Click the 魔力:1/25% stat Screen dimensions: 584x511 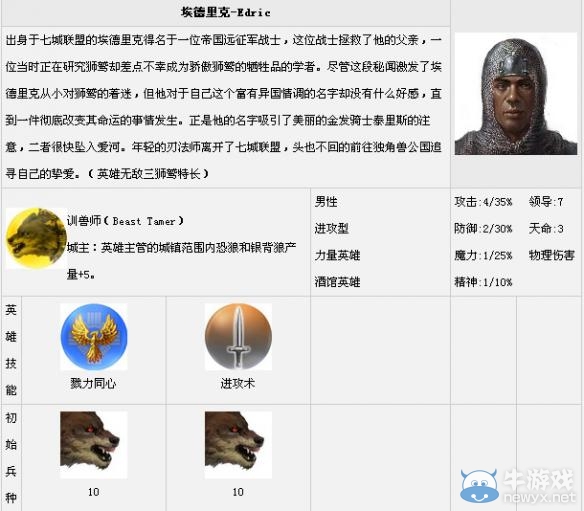(x=483, y=255)
